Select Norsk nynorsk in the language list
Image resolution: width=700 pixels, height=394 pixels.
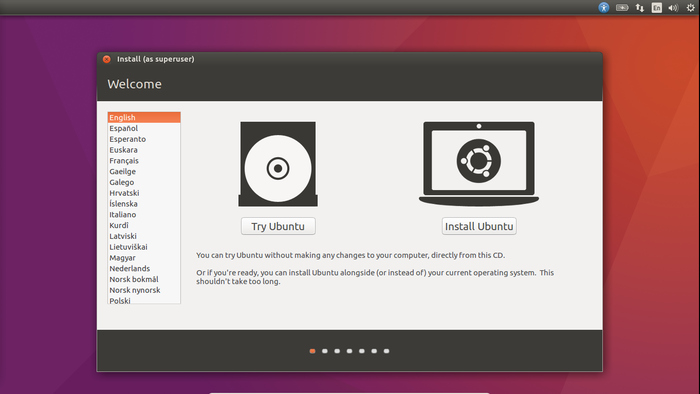pos(144,290)
